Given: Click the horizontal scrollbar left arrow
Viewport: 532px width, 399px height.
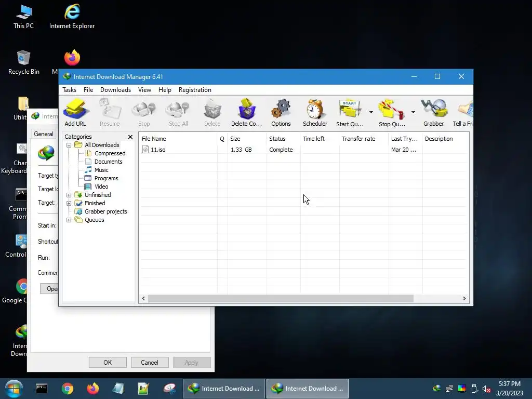Looking at the screenshot, I should tap(143, 299).
